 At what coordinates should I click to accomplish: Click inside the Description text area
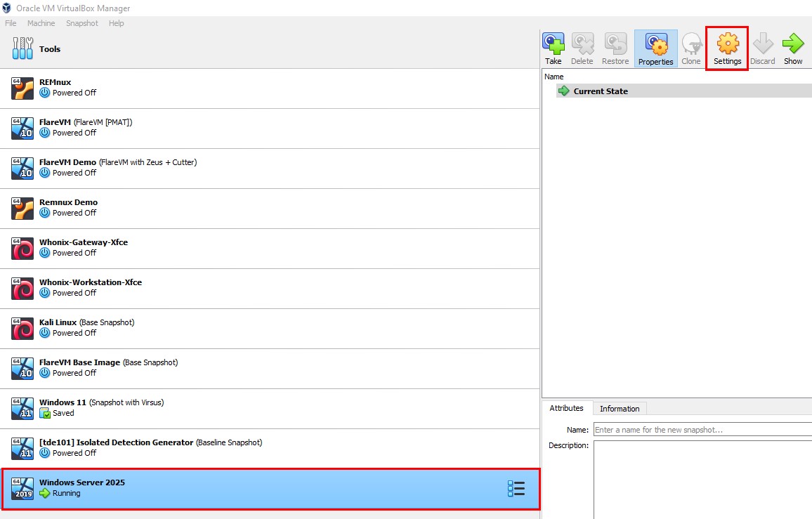702,478
